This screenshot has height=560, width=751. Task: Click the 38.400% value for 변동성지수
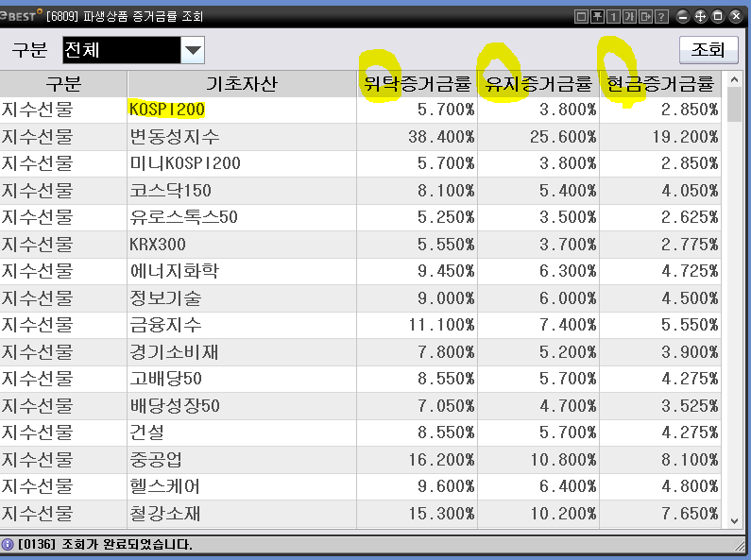point(441,137)
